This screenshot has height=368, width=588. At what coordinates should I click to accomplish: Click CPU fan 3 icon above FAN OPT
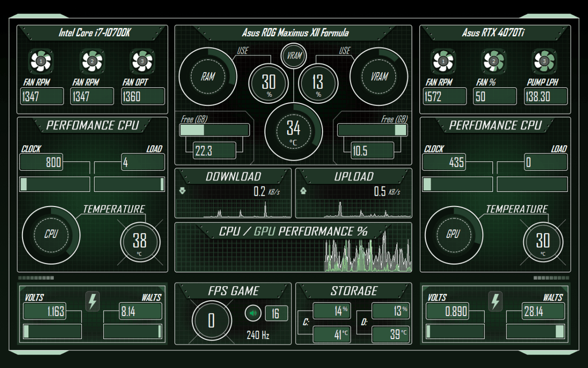[x=142, y=60]
